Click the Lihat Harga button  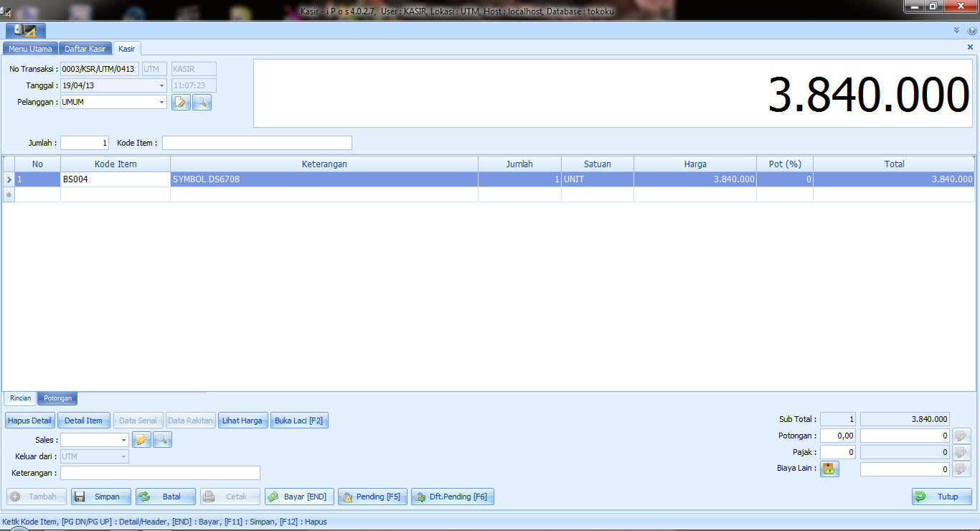coord(242,420)
